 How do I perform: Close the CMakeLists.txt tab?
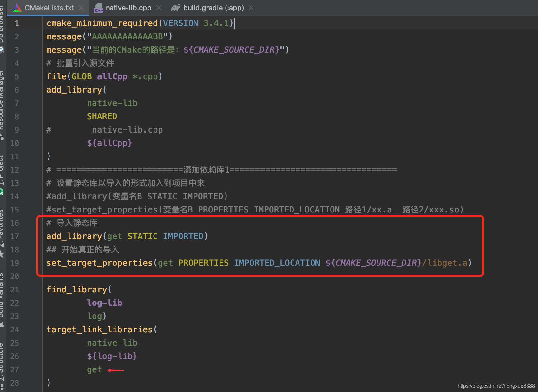pyautogui.click(x=82, y=8)
